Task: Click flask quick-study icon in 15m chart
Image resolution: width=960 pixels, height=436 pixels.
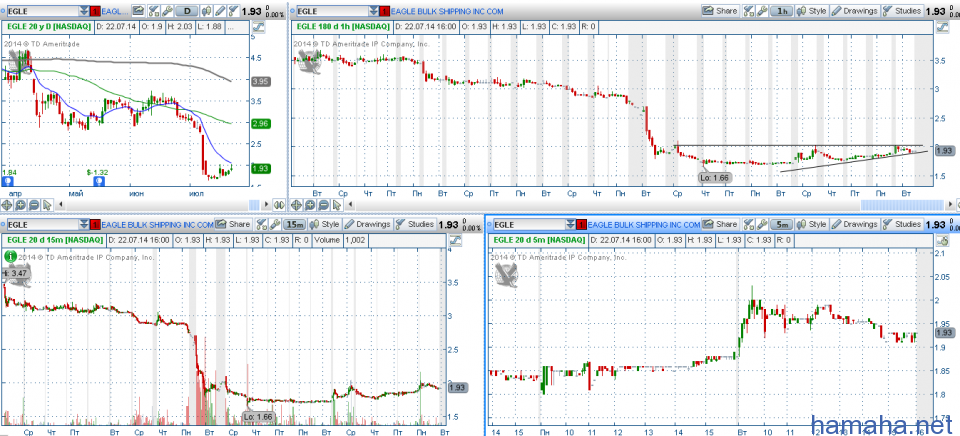Action: tap(261, 224)
